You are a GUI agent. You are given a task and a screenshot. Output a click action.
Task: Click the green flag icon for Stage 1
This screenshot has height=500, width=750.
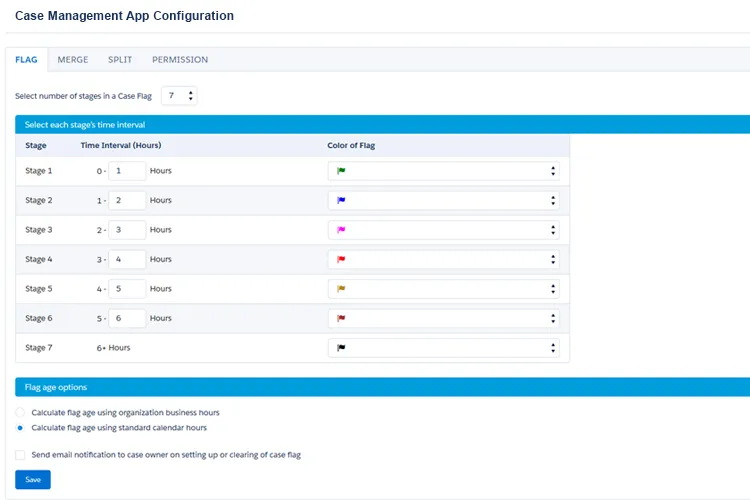tap(341, 171)
